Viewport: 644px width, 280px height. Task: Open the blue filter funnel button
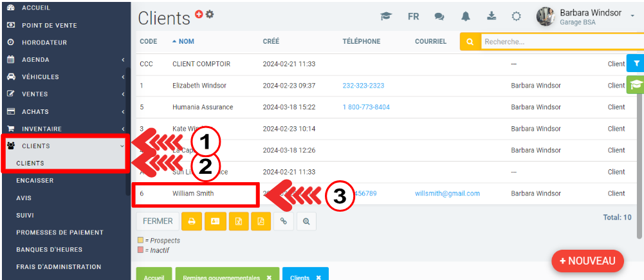(x=636, y=63)
